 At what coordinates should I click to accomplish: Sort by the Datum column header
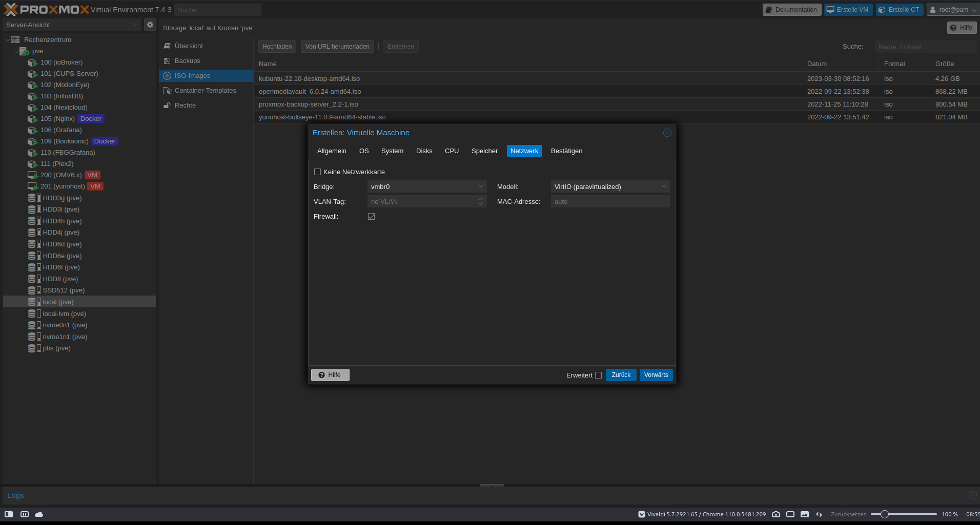[840, 64]
